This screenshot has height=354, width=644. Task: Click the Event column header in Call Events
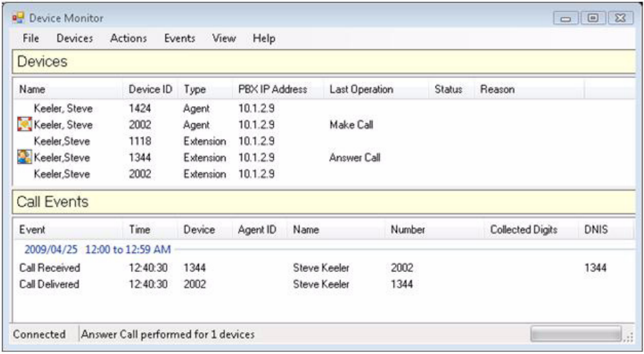tap(68, 230)
